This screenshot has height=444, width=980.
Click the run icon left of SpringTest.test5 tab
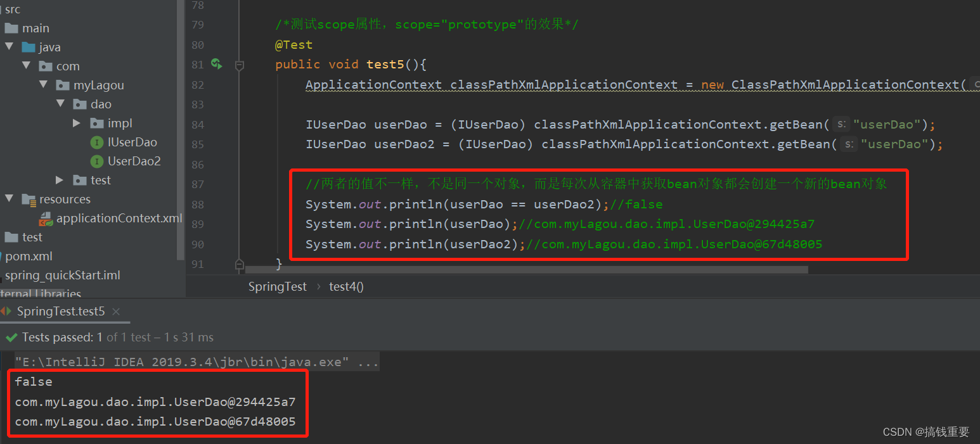(5, 311)
